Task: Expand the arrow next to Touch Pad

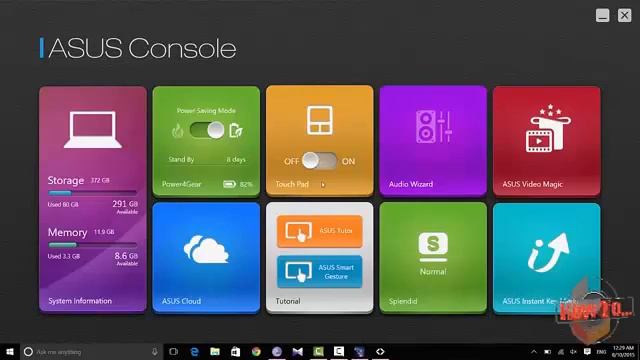Action: (x=323, y=184)
